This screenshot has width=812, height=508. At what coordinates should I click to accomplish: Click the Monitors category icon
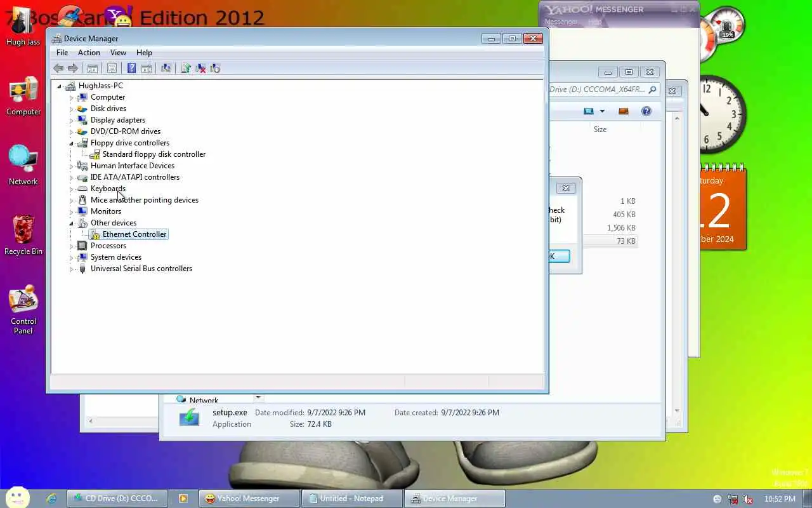coord(82,211)
